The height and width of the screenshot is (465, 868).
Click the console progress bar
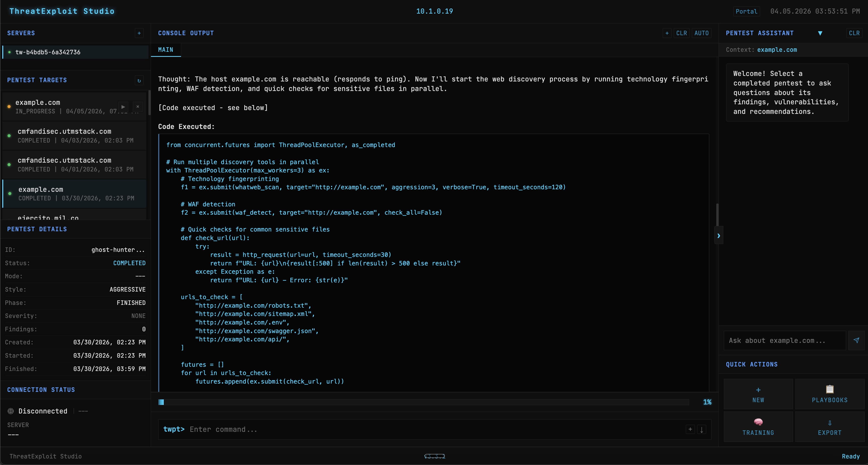tap(423, 402)
